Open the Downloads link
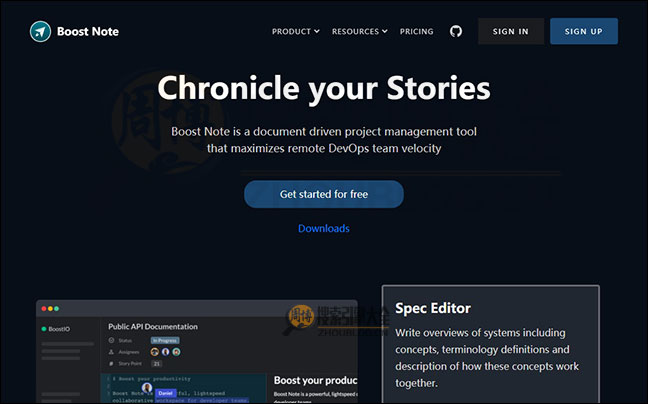This screenshot has height=404, width=648. [x=324, y=228]
